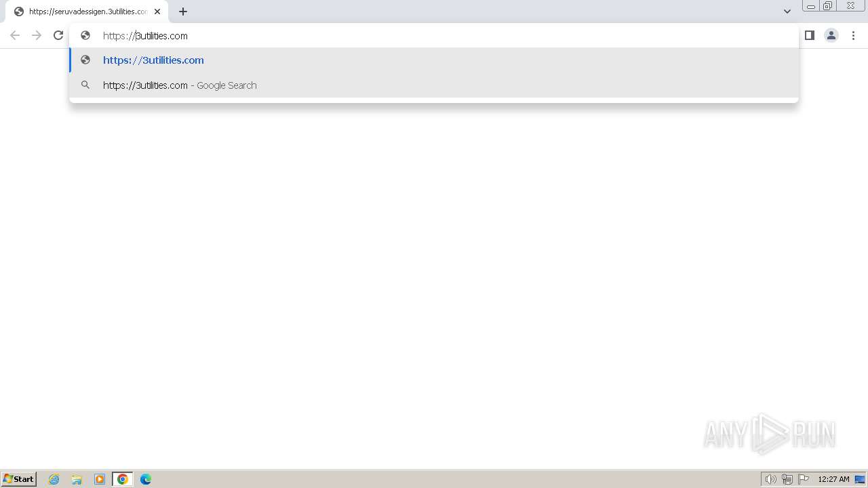Open the Action Center flag icon

(x=804, y=479)
